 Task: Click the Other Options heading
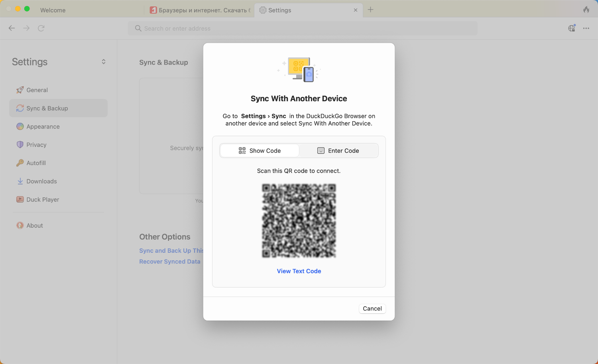pos(165,237)
